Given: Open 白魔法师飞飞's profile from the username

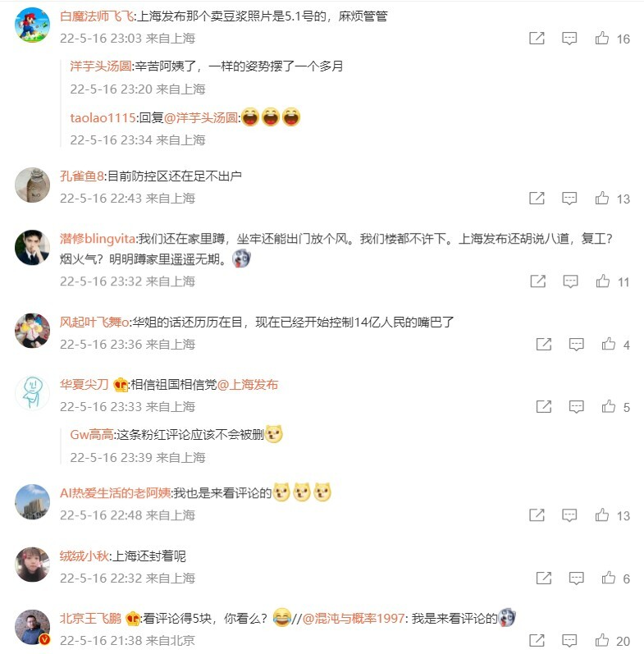Looking at the screenshot, I should (x=97, y=16).
